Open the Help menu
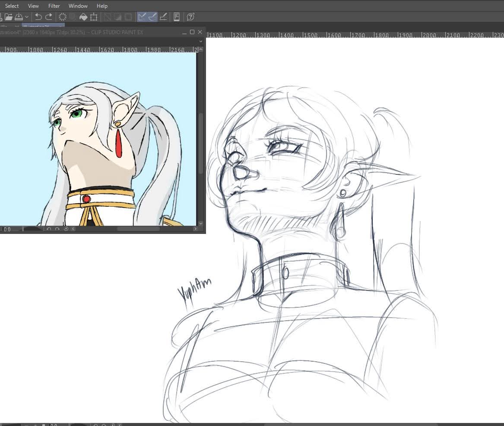This screenshot has height=426, width=504. [x=102, y=6]
